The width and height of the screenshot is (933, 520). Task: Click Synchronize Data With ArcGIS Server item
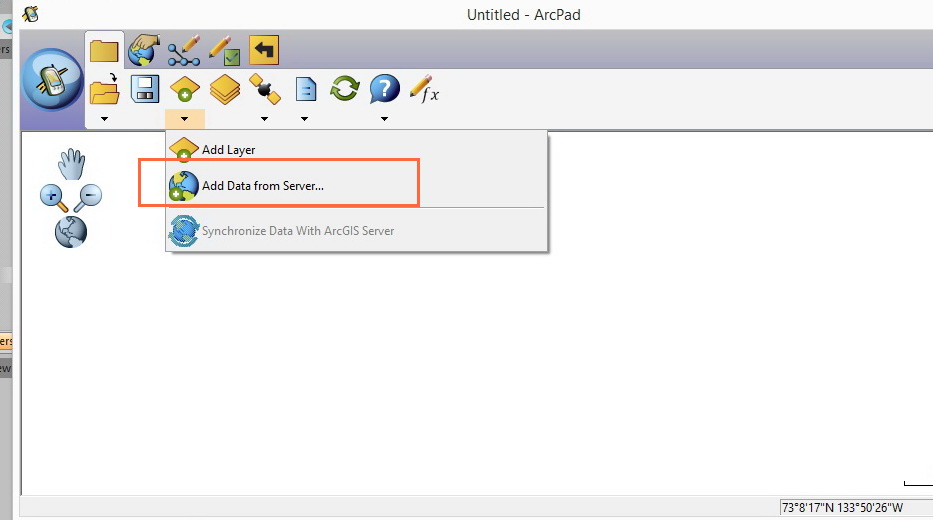click(x=356, y=231)
